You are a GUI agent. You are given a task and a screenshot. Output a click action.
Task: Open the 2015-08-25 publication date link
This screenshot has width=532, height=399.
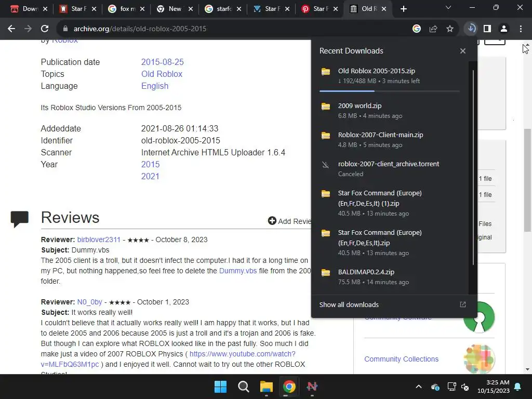coord(162,62)
